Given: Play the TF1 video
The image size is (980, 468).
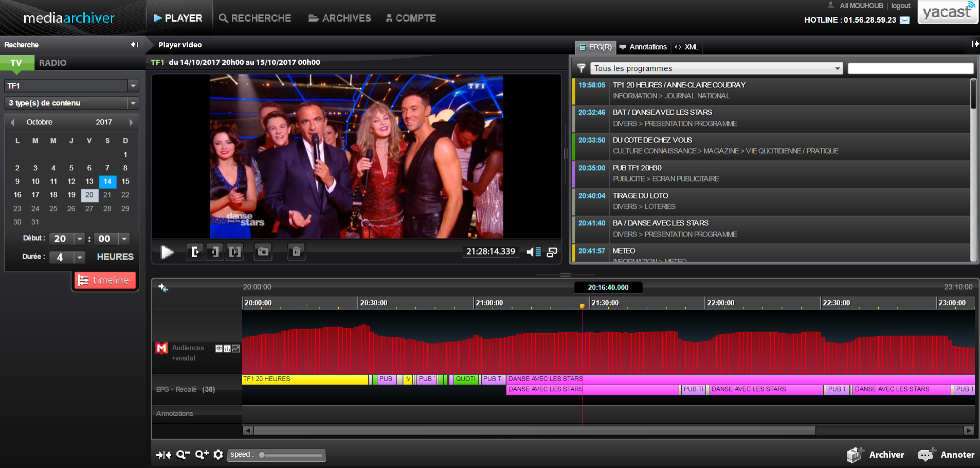Looking at the screenshot, I should pos(167,252).
